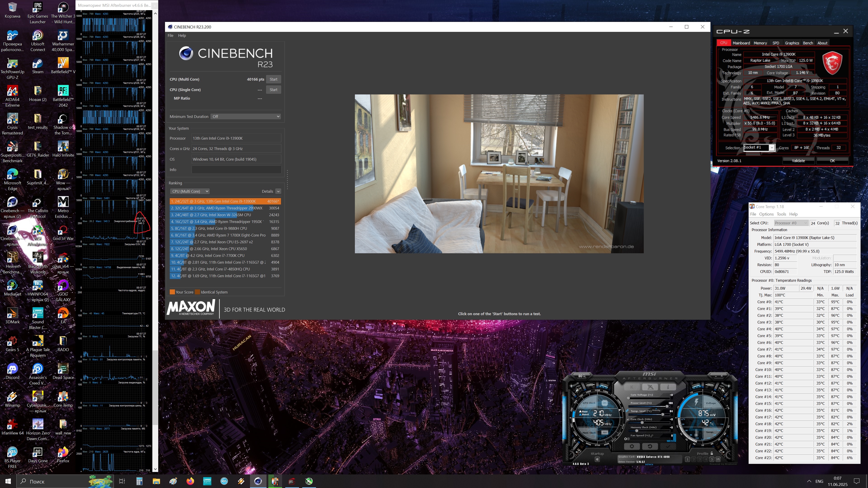Viewport: 868px width, 488px height.
Task: Open CPU-Z Socket #1 selection dropdown
Action: [x=771, y=148]
